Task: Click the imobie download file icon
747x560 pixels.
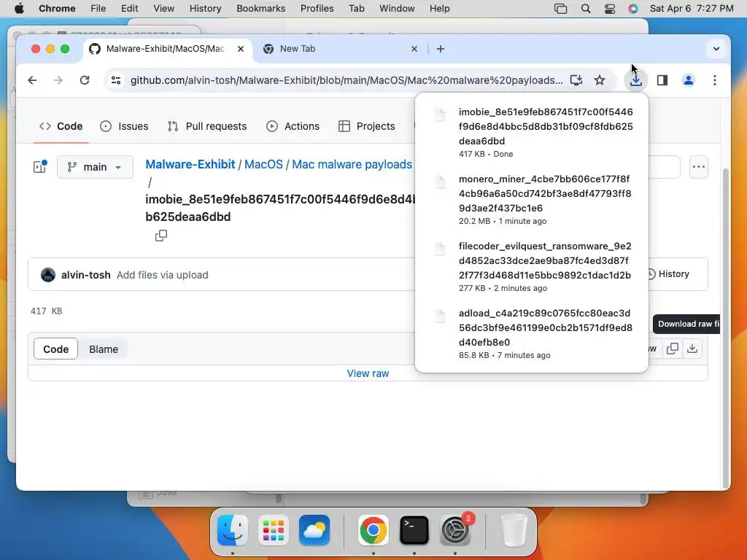Action: tap(440, 114)
